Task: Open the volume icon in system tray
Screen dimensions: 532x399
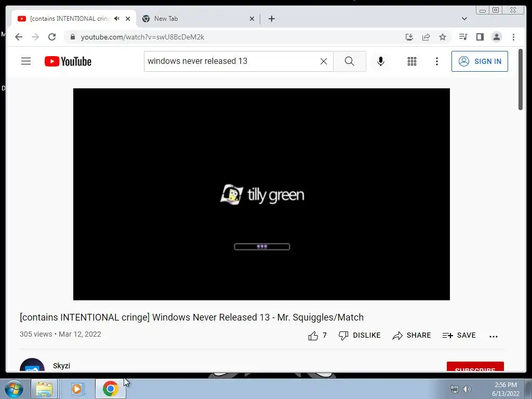Action: click(467, 389)
